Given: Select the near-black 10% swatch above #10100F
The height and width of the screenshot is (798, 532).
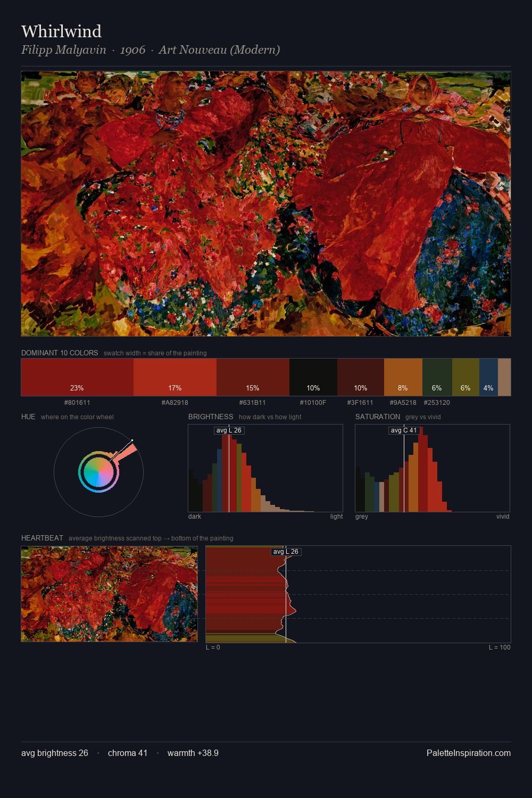Looking at the screenshot, I should (313, 377).
